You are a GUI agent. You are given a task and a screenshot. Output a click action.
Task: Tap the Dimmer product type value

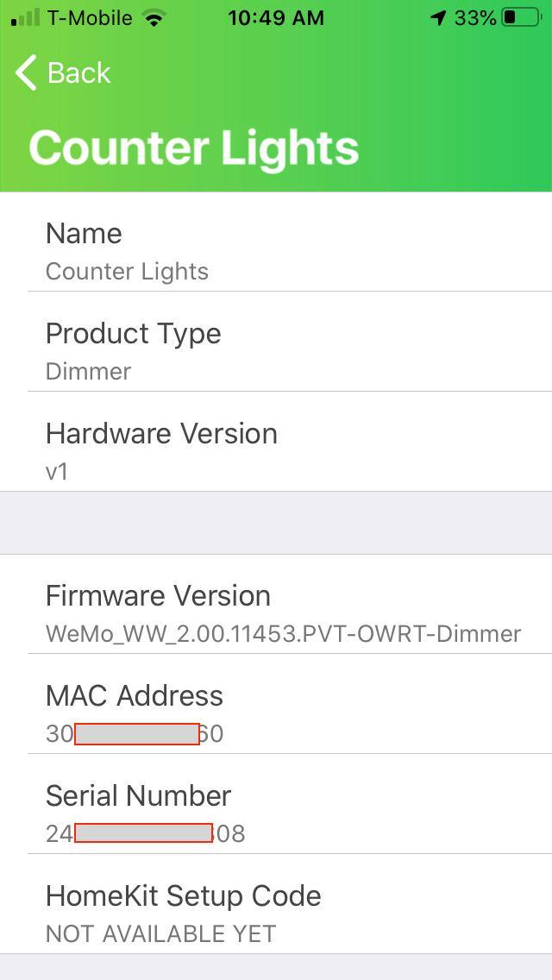[88, 371]
